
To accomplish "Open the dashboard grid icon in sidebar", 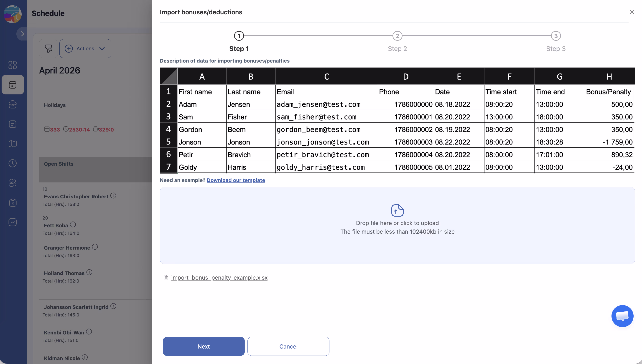I will point(13,65).
